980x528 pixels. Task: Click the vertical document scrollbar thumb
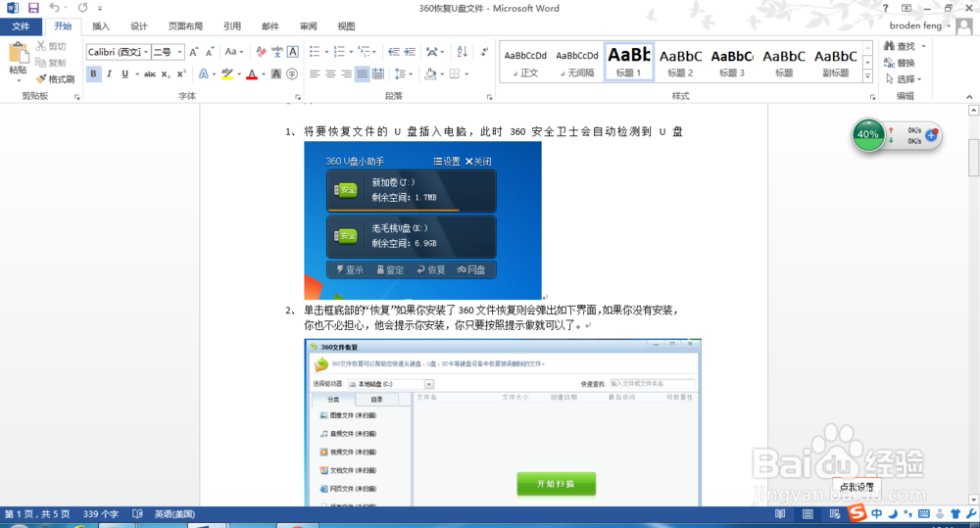click(x=973, y=158)
